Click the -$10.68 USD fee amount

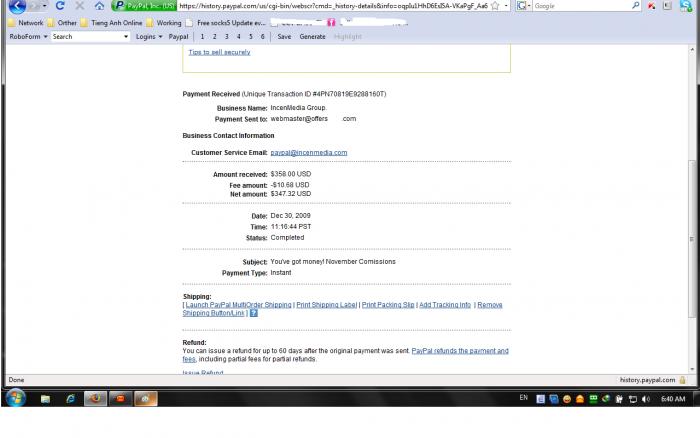(x=290, y=185)
